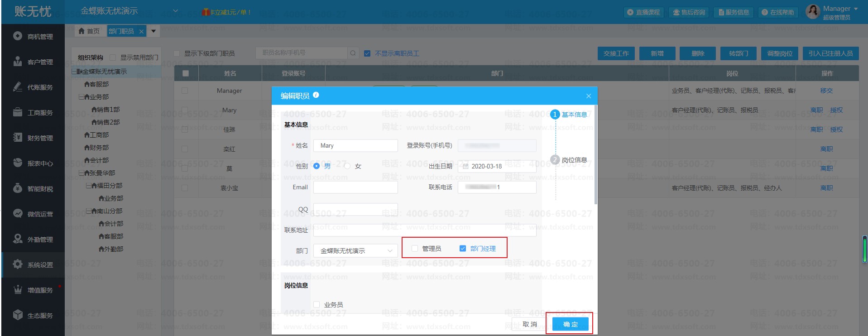The image size is (868, 336).
Task: Open 微信运营 sidebar icon
Action: point(18,214)
